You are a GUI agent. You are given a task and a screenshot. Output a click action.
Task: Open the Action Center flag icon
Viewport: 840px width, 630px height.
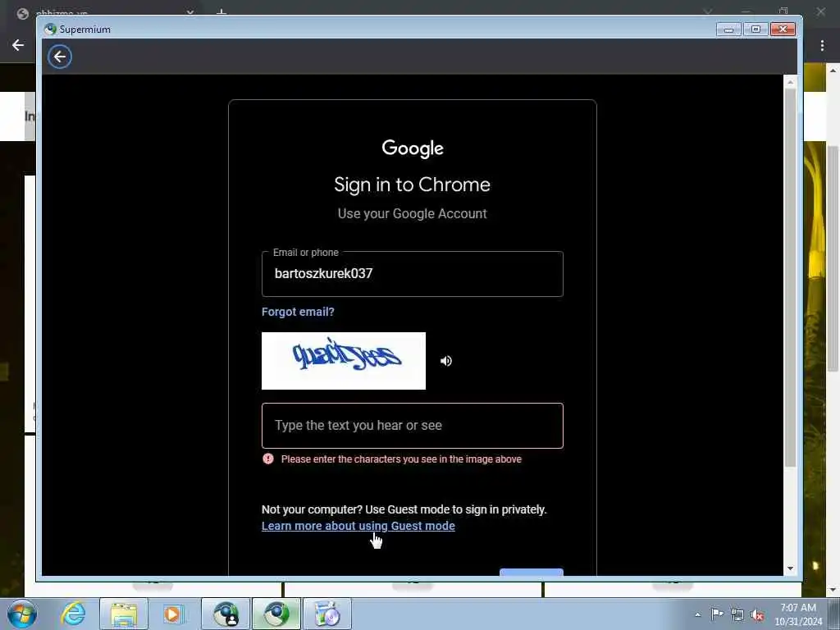717,614
